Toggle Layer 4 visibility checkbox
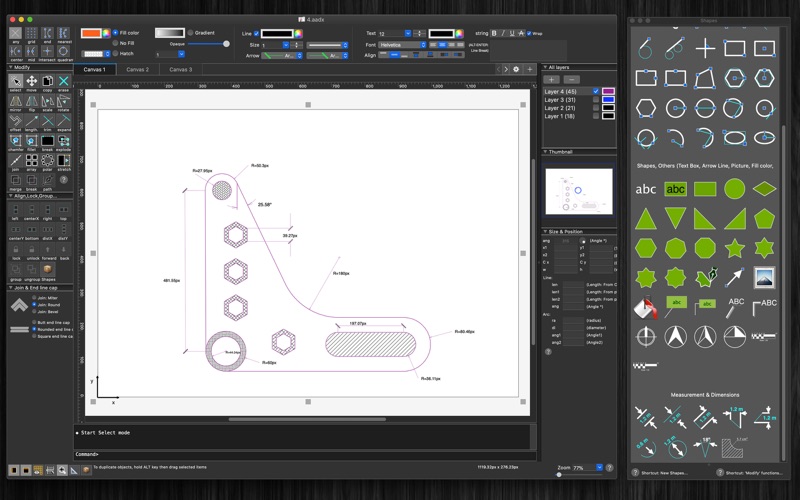The width and height of the screenshot is (800, 500). pyautogui.click(x=595, y=91)
